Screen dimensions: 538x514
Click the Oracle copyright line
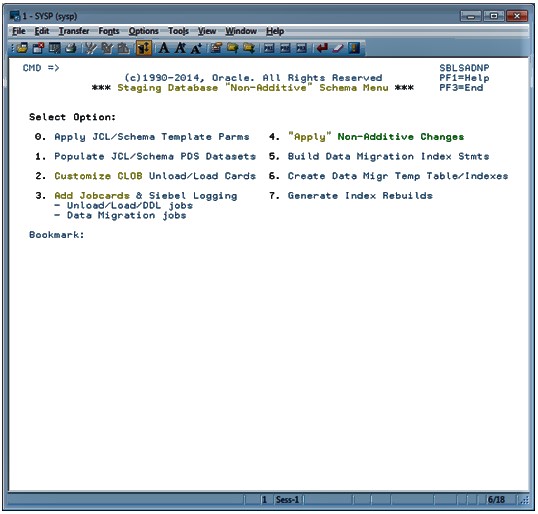coord(253,78)
